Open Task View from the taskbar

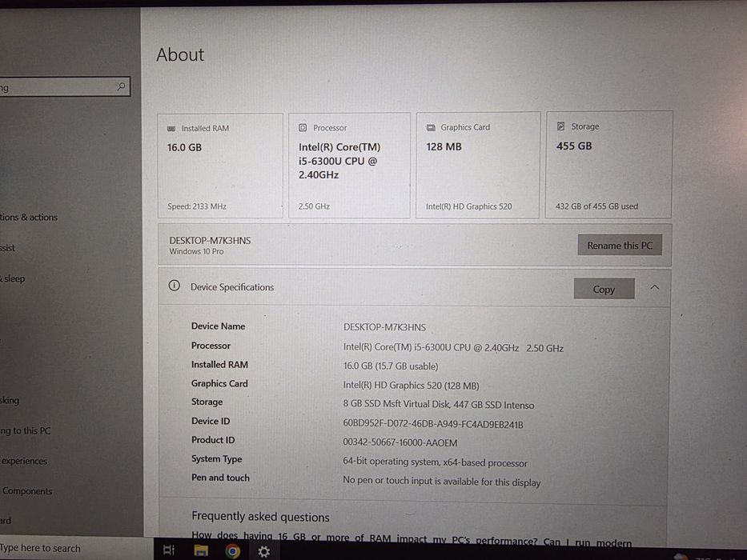click(x=169, y=550)
